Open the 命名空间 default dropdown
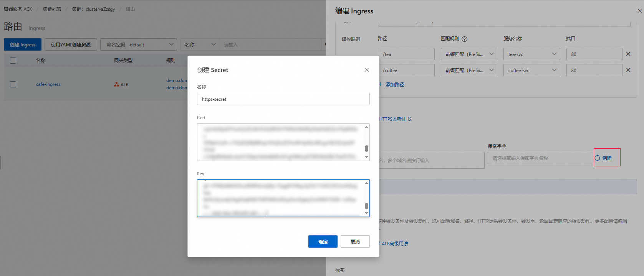The image size is (644, 276). 139,44
